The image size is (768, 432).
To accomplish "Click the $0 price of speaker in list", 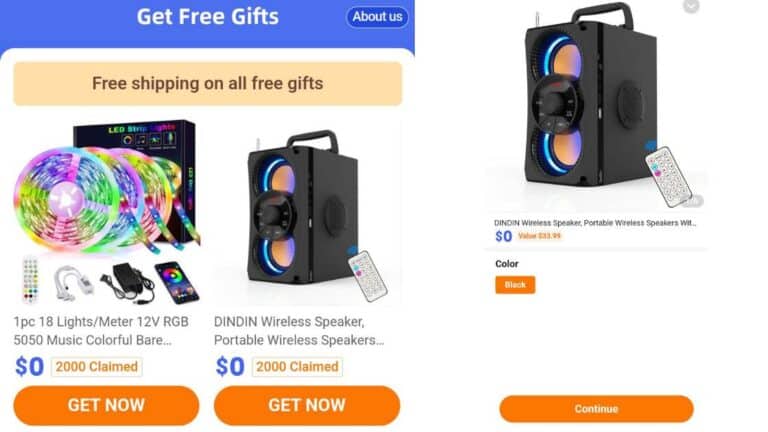I will [230, 367].
